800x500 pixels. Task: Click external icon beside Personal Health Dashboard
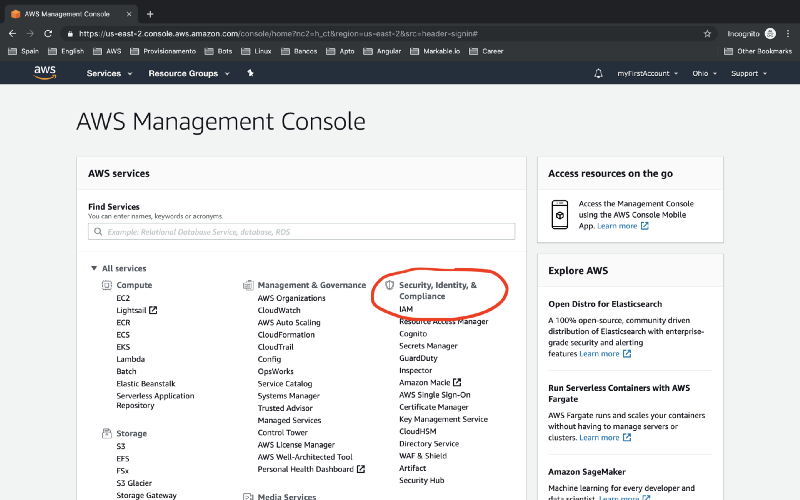pyautogui.click(x=361, y=469)
